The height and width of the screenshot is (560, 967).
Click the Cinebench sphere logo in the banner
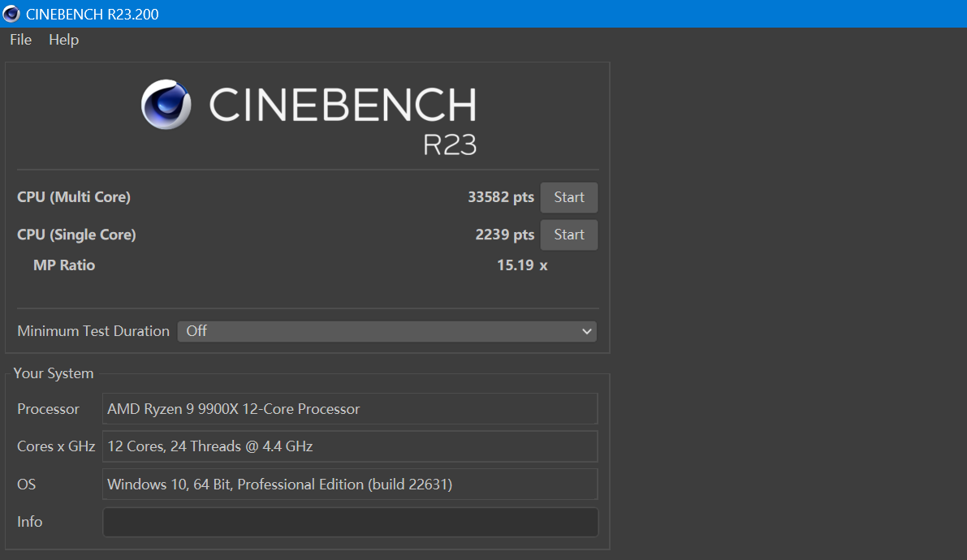click(166, 105)
